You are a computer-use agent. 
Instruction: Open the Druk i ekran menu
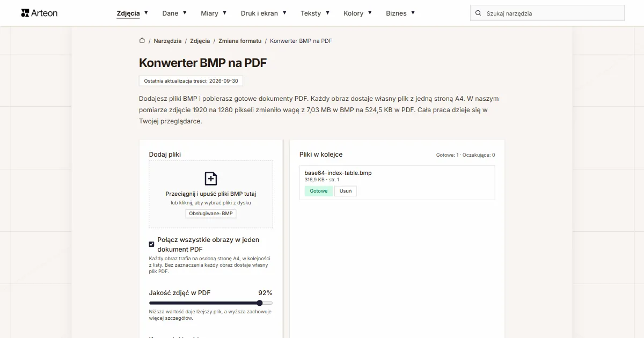coord(259,13)
